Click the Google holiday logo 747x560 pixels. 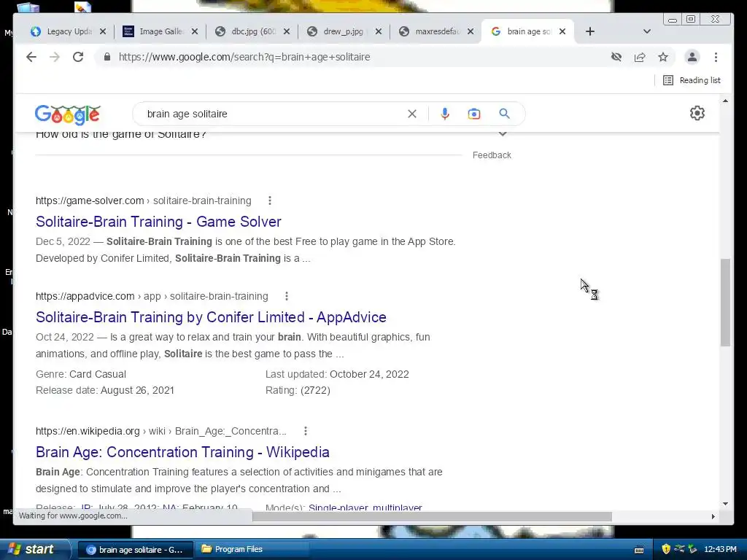click(x=68, y=114)
